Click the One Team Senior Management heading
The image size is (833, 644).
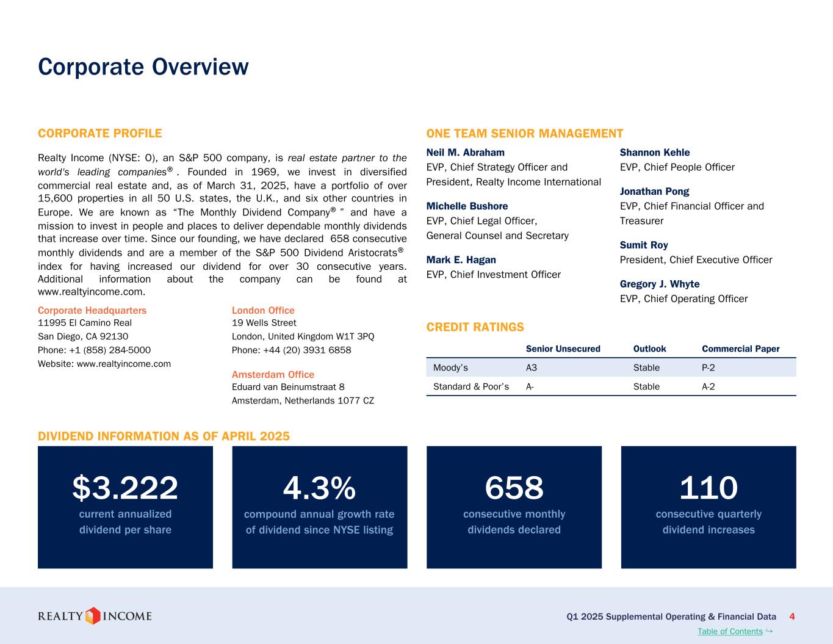pyautogui.click(x=524, y=134)
